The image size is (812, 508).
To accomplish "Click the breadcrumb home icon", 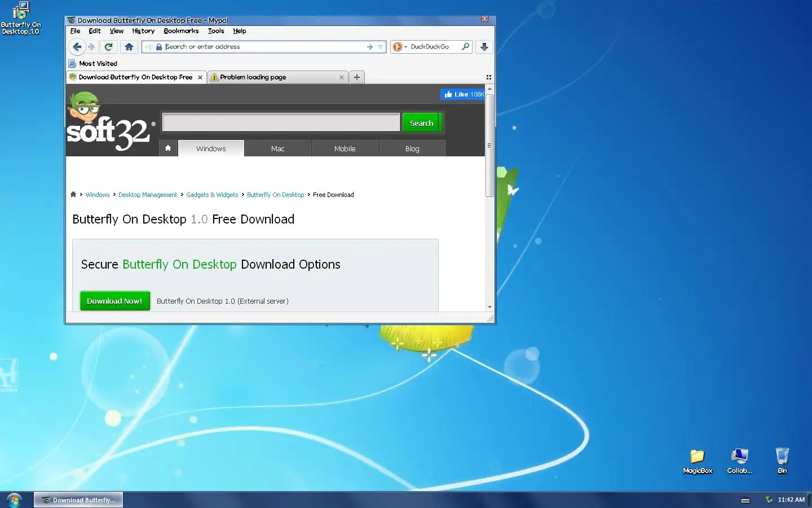I will coord(73,195).
